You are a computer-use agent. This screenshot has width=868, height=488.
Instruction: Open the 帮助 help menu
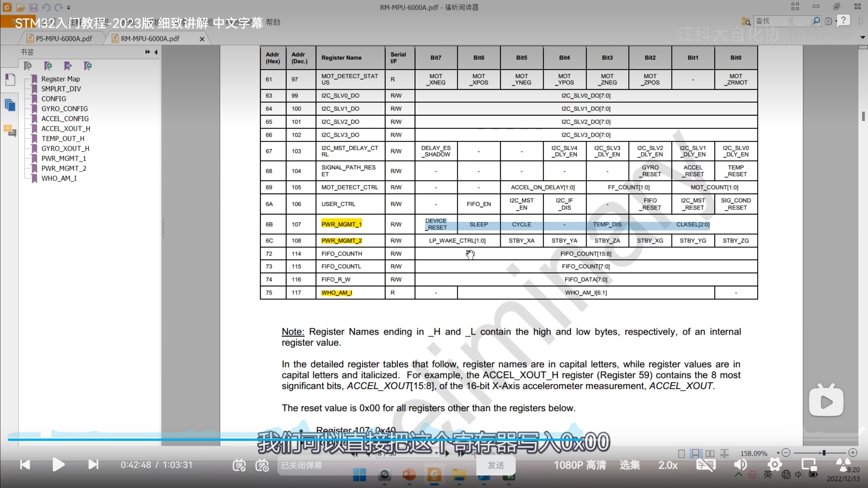point(273,22)
